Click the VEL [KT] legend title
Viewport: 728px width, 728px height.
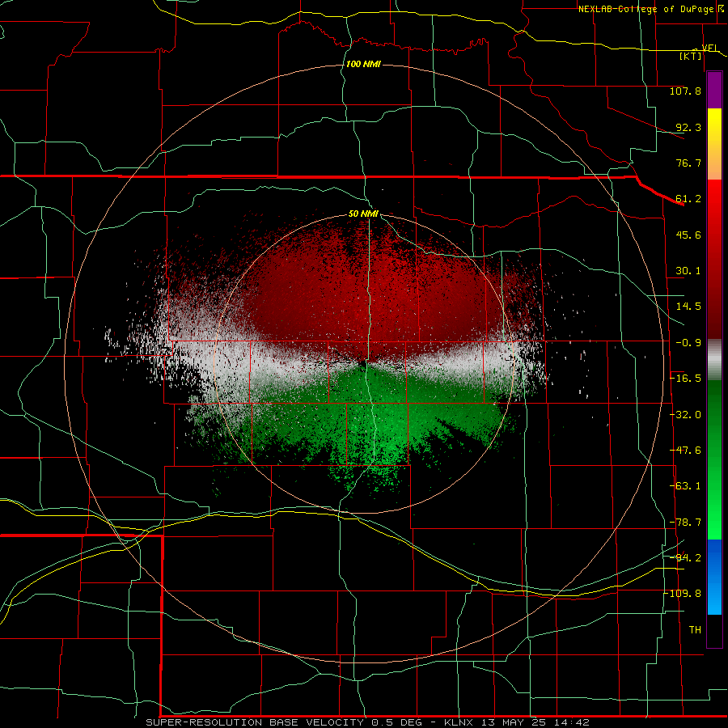coord(699,52)
